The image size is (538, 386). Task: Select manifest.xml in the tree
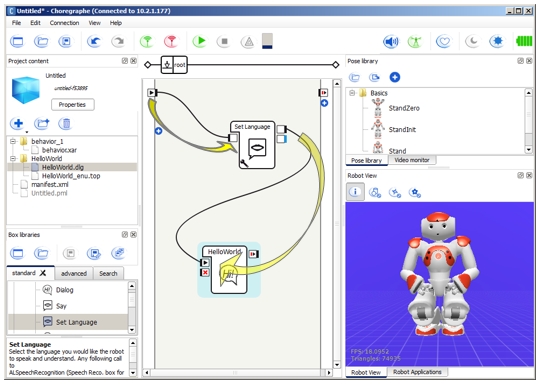pos(50,185)
